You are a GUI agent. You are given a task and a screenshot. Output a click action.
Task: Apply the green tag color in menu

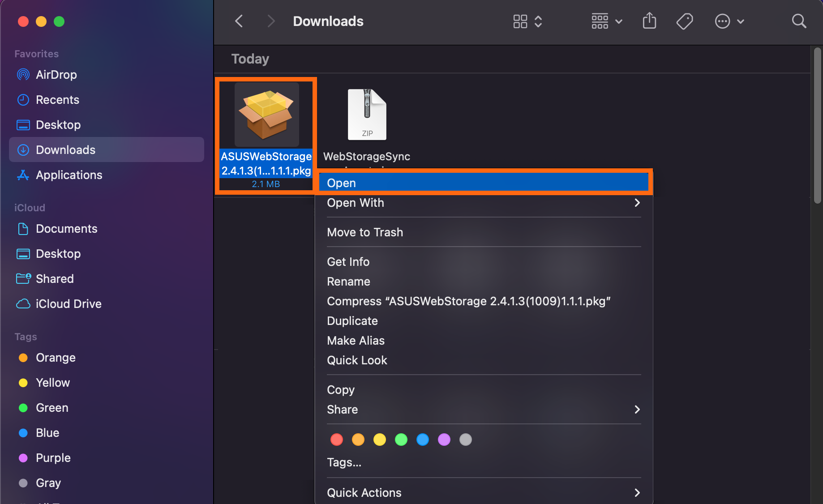click(401, 440)
